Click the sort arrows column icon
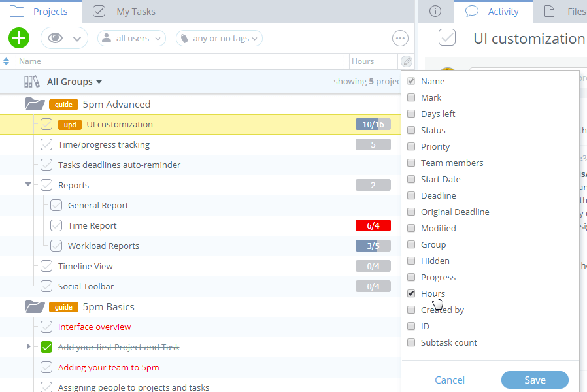Screen dimensions: 587x392 [7, 61]
